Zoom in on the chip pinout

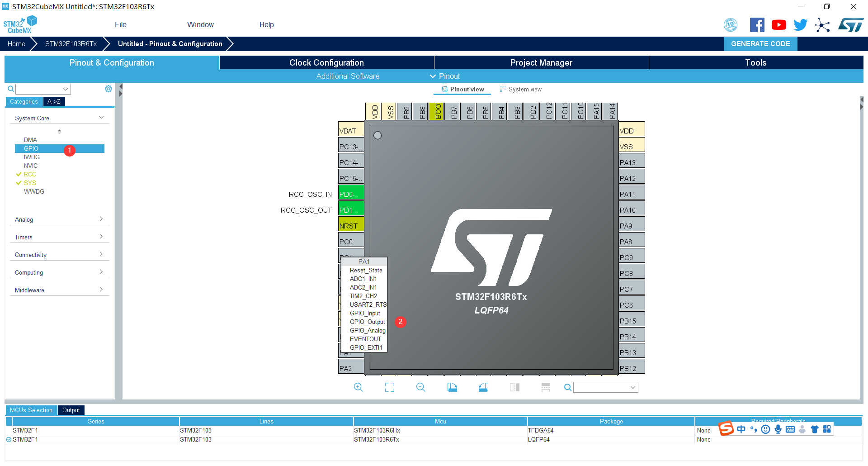359,387
